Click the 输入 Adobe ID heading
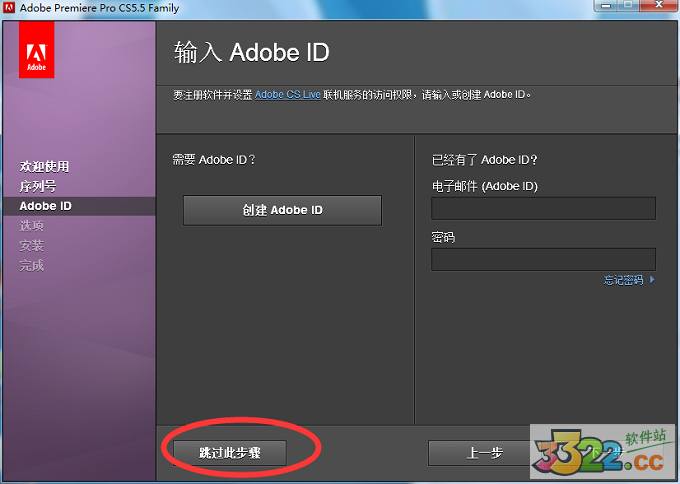Image resolution: width=680 pixels, height=484 pixels. click(252, 52)
